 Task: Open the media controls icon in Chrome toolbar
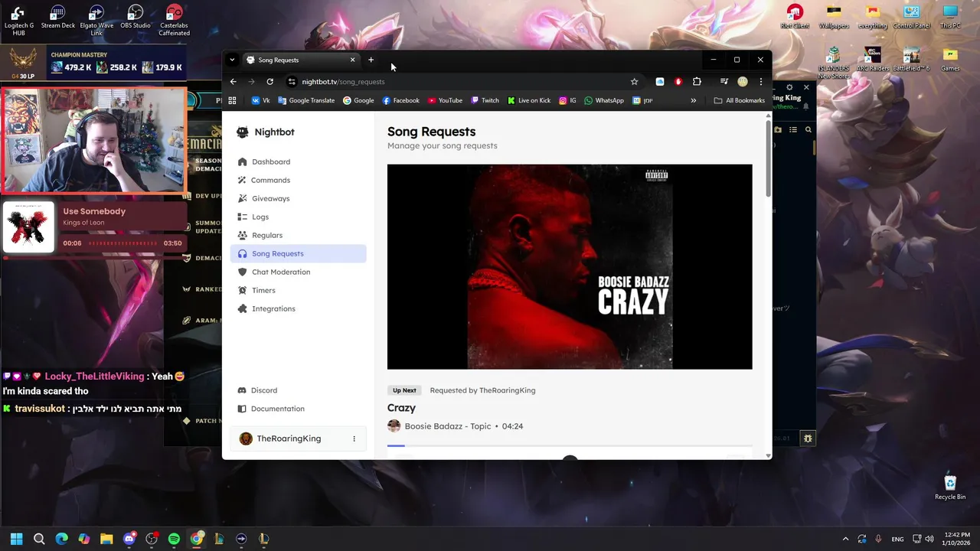(x=724, y=81)
